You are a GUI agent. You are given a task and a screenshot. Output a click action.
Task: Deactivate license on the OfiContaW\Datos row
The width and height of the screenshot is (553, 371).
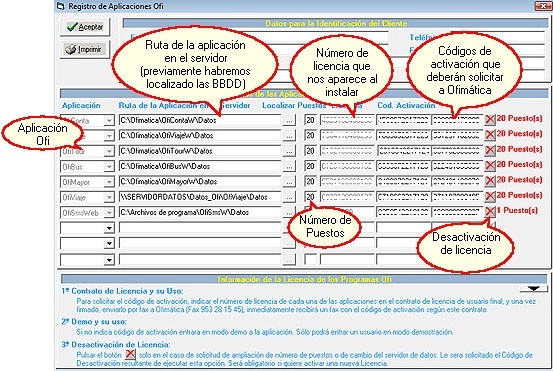coord(490,120)
